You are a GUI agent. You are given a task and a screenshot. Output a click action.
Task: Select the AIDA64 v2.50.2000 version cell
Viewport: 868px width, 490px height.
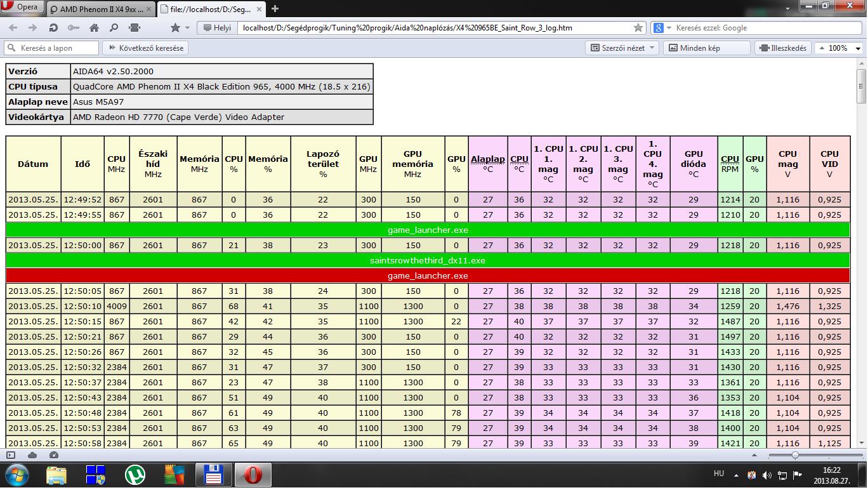222,71
